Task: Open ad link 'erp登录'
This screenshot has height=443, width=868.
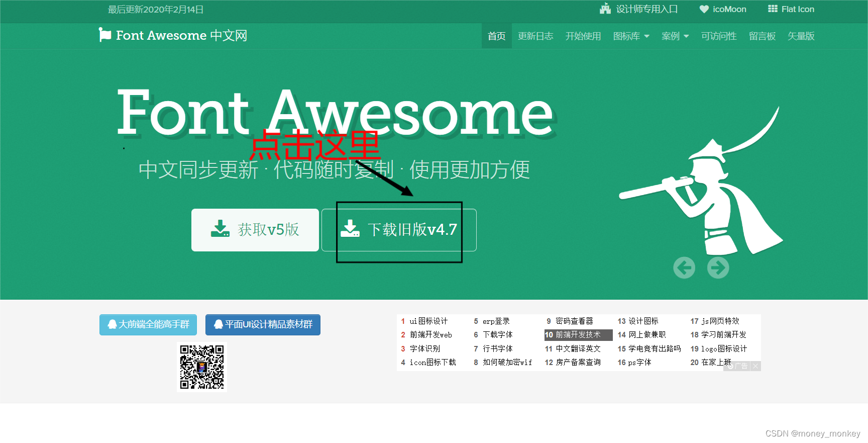Action: coord(496,321)
